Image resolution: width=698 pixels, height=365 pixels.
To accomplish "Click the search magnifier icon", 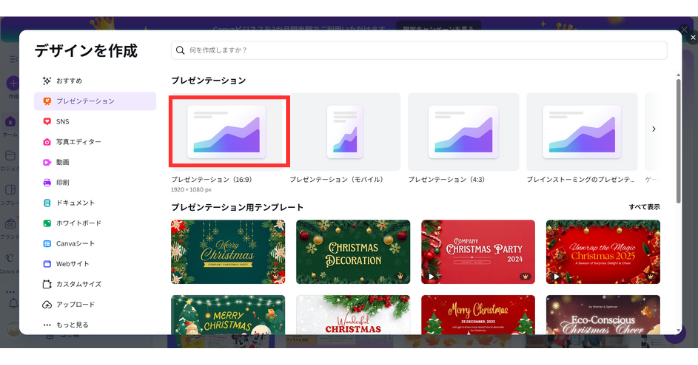I will 180,50.
